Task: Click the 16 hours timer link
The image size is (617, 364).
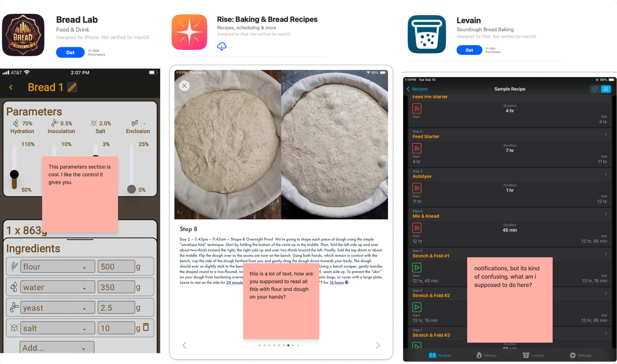Action: coord(336,283)
